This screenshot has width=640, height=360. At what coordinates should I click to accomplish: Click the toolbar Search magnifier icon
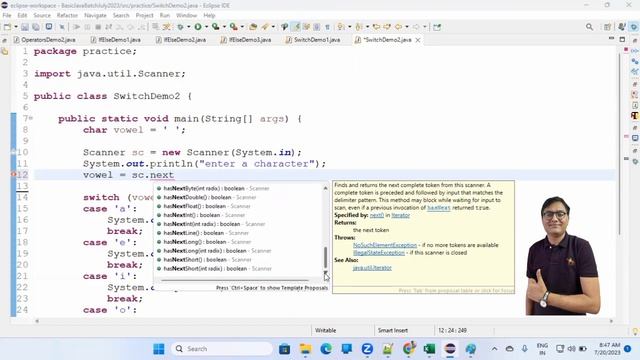(x=589, y=27)
